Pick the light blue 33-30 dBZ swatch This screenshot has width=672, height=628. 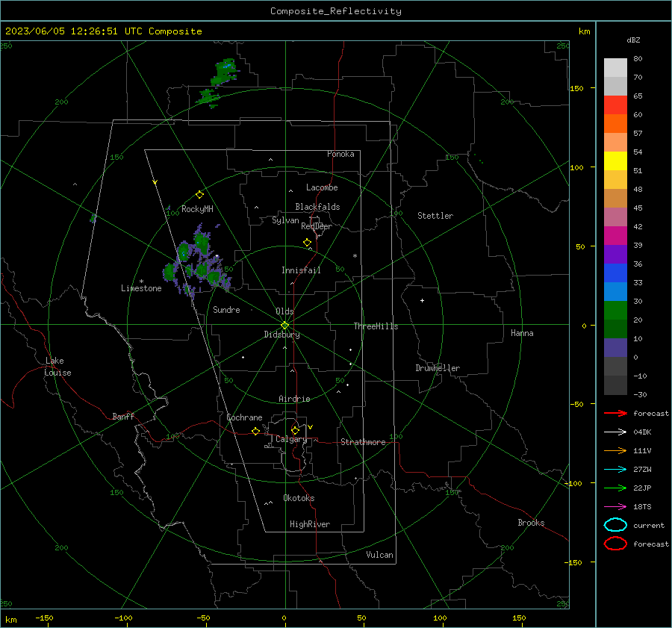pyautogui.click(x=615, y=292)
